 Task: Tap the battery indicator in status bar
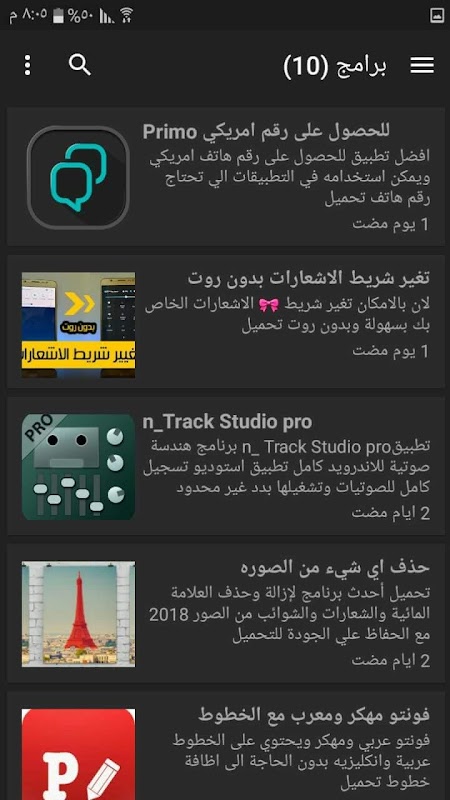pyautogui.click(x=58, y=16)
